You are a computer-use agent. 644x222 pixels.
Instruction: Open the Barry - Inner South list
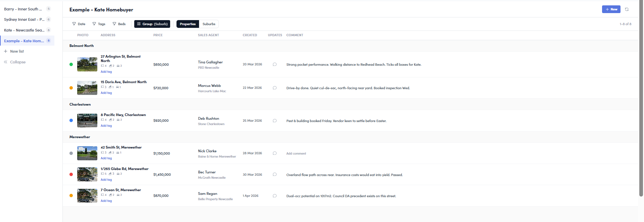27,9
